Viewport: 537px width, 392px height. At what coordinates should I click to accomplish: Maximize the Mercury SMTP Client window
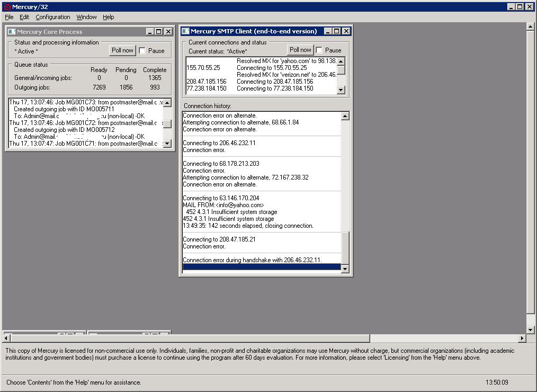pyautogui.click(x=337, y=31)
